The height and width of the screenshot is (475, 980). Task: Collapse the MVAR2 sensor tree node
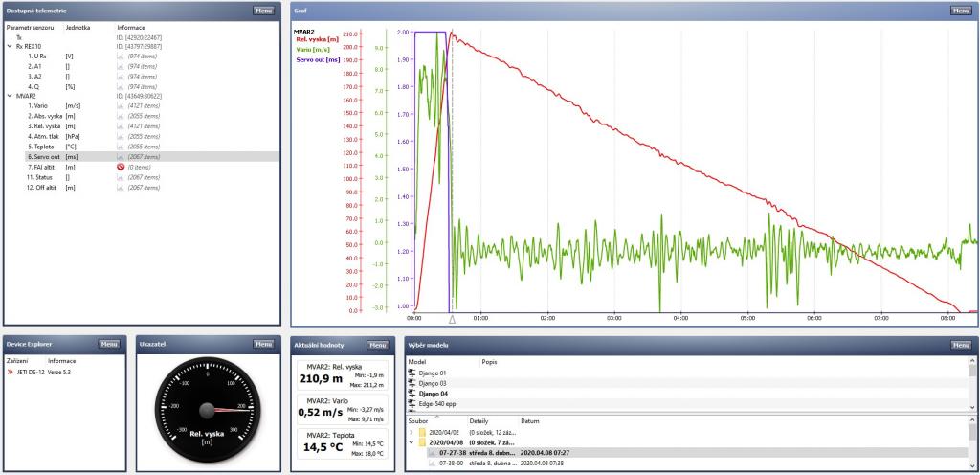pyautogui.click(x=9, y=96)
